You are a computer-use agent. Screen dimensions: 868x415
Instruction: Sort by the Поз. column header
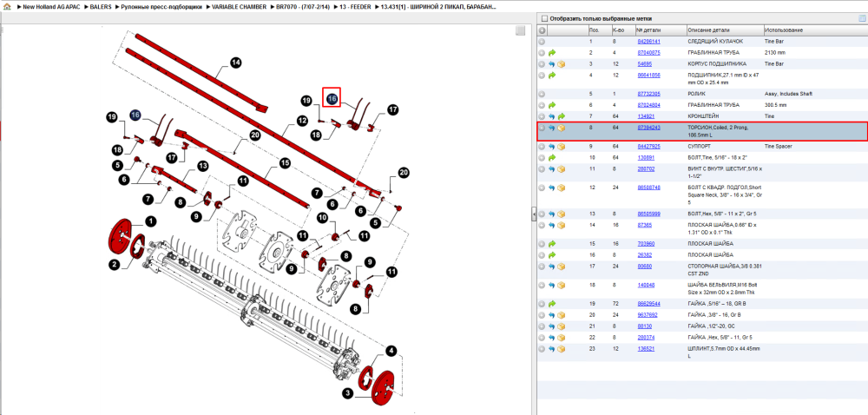(x=595, y=30)
